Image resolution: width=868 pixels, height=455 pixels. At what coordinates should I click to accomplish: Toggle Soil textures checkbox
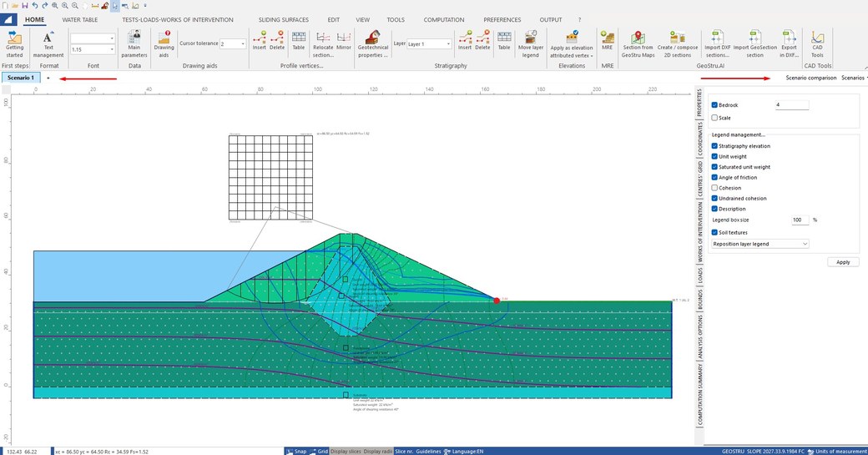click(714, 232)
